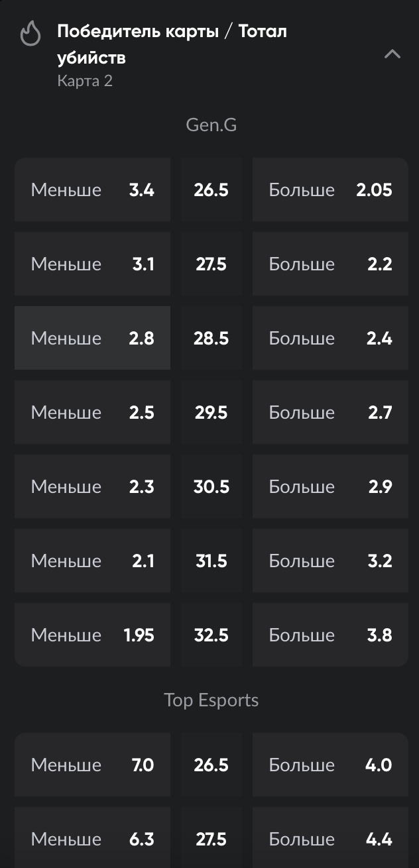Tap Top Esports Меньше 27.5 at 6.3
The width and height of the screenshot is (419, 868).
(92, 838)
